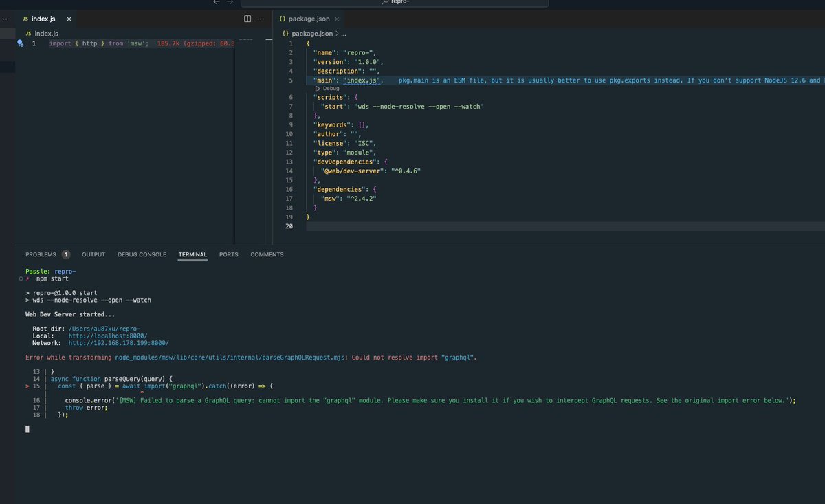This screenshot has height=504, width=825.
Task: Click the "devDependencies" key
Action: tap(345, 161)
